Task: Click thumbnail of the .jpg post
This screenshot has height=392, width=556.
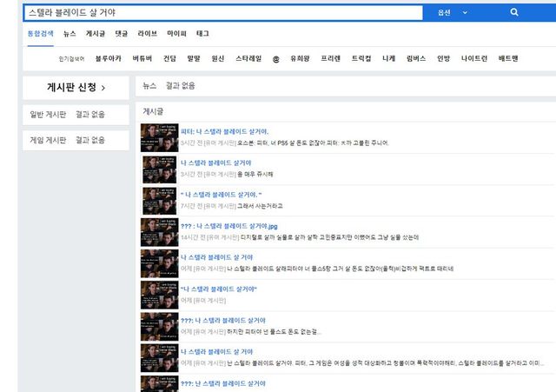Action: pos(159,231)
